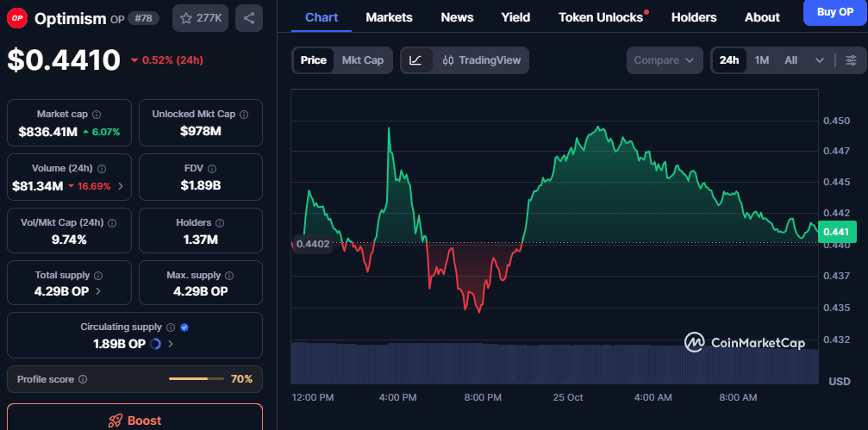Screen dimensions: 868x430
Task: Select the 24h time range
Action: [729, 60]
